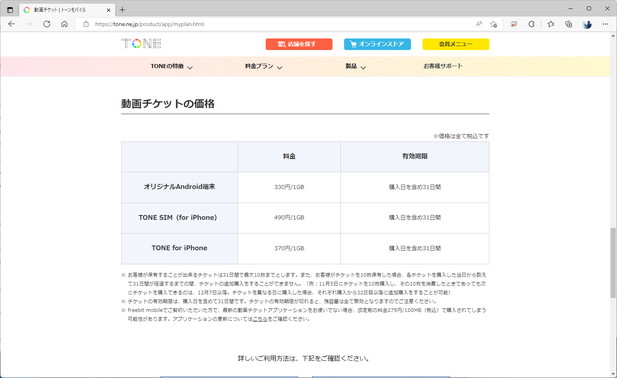This screenshot has width=617, height=378.
Task: Click the オリジナルAndroid端末 row label
Action: tap(179, 187)
